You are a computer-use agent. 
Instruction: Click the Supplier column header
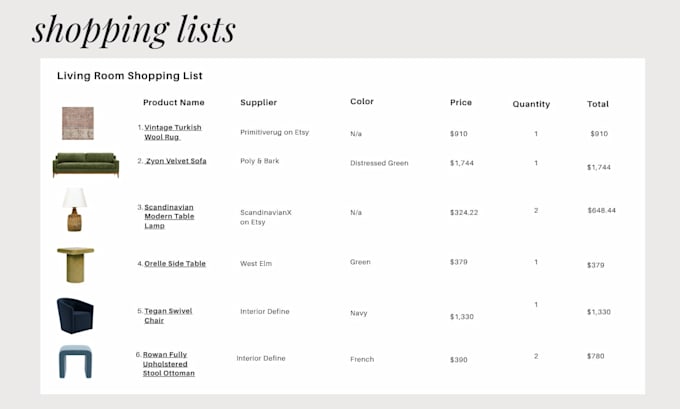click(x=258, y=102)
